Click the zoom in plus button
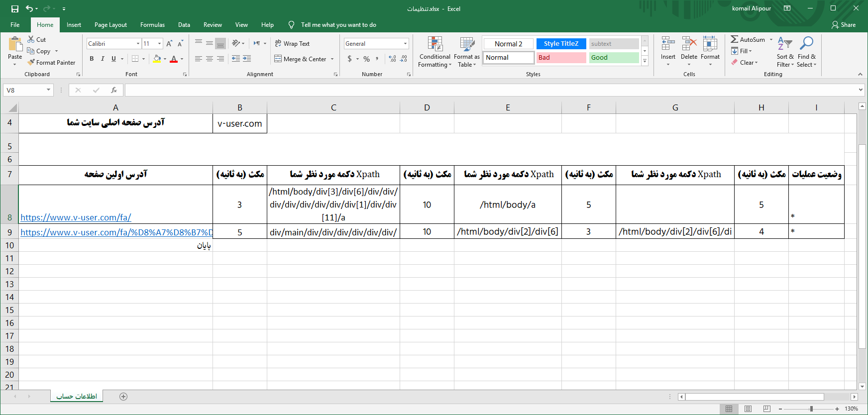The width and height of the screenshot is (868, 415). click(837, 409)
